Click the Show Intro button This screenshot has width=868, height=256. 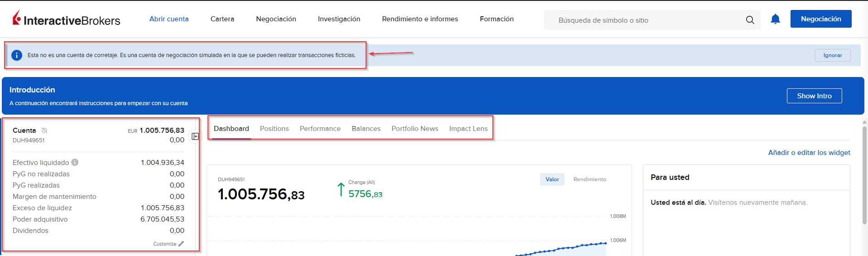click(x=814, y=96)
